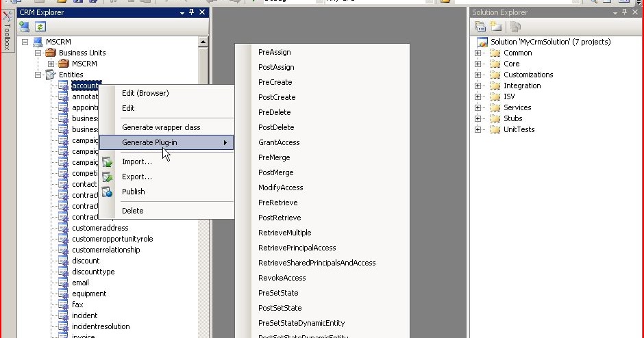This screenshot has height=338, width=644.
Task: Select the customeraddress entity
Action: pyautogui.click(x=100, y=228)
